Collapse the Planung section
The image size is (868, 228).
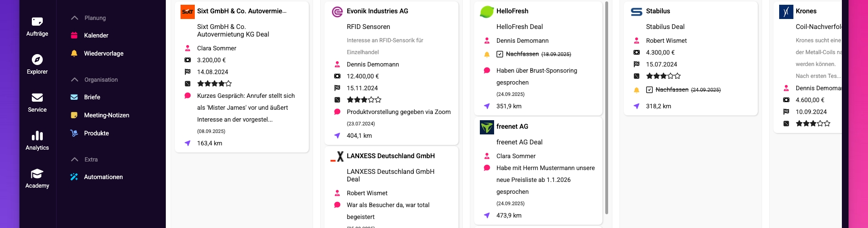tap(75, 18)
